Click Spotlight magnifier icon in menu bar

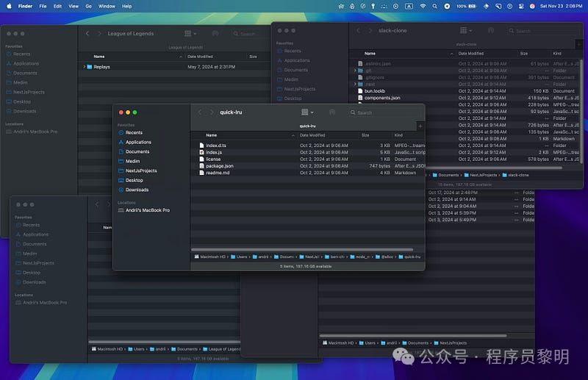(x=435, y=6)
